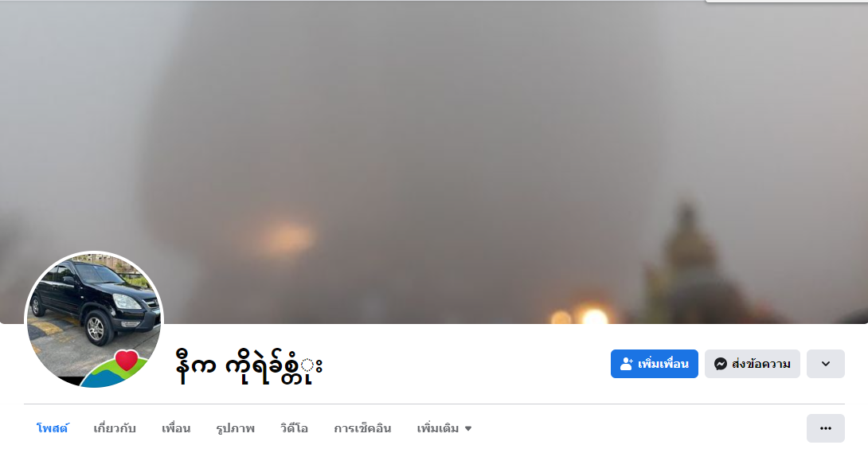Image resolution: width=868 pixels, height=449 pixels.
Task: Click the profile name heading text
Action: [x=248, y=365]
